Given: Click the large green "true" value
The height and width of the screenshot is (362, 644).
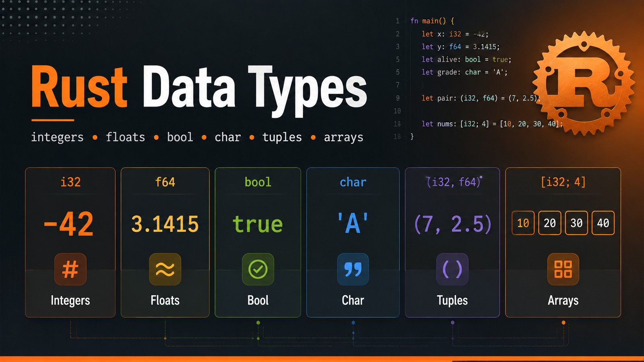Looking at the screenshot, I should tap(258, 224).
